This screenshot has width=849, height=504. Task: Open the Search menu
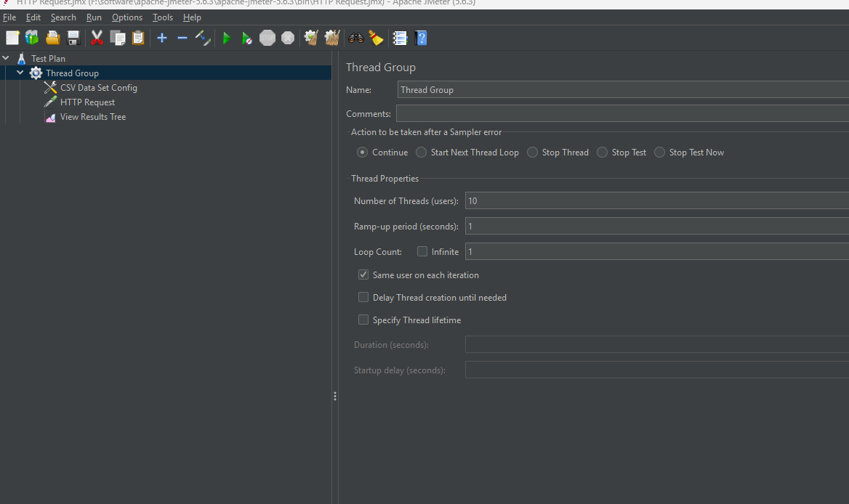(63, 17)
